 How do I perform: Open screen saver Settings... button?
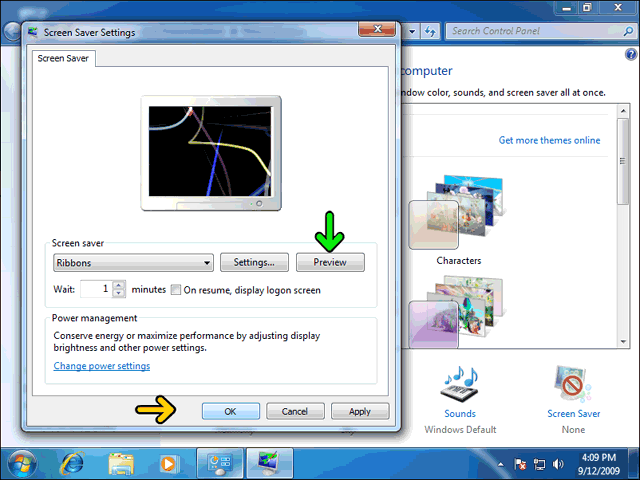pyautogui.click(x=254, y=262)
